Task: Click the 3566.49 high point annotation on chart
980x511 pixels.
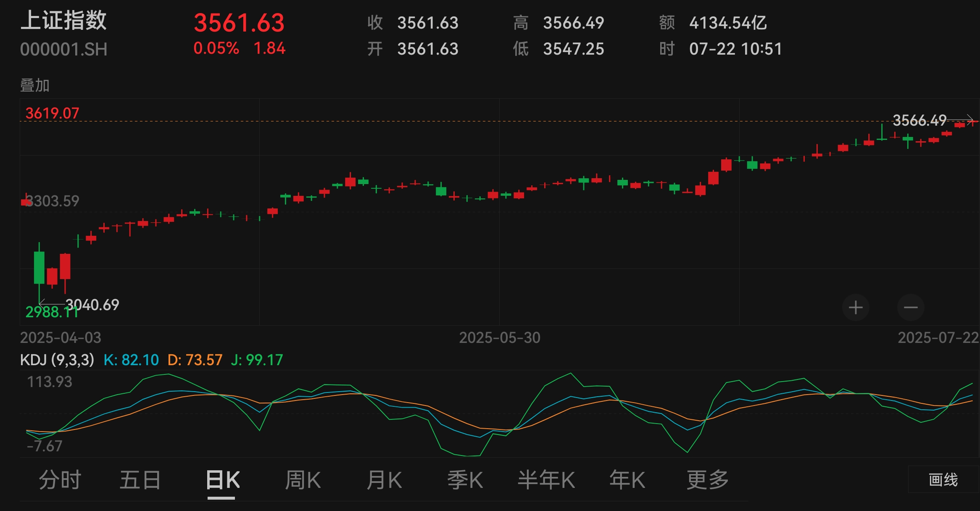Action: pos(919,121)
